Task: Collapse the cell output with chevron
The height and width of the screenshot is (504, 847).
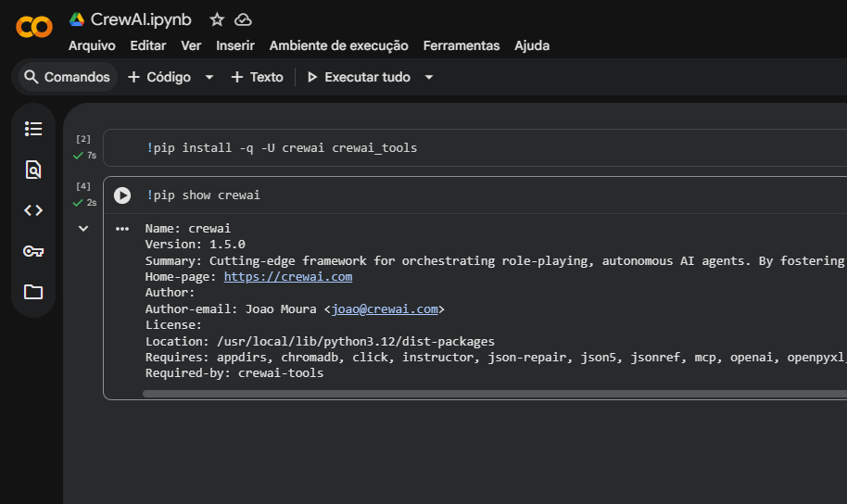Action: point(83,229)
